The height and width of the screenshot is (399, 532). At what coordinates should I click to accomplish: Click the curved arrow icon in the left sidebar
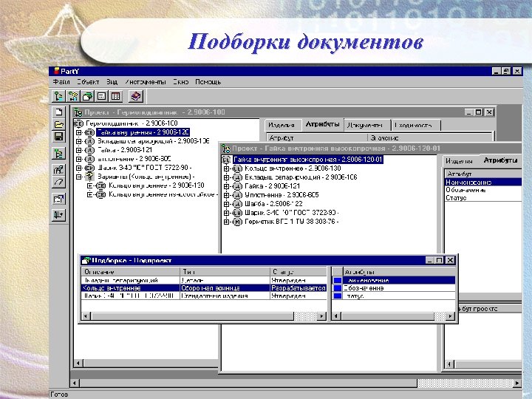click(x=58, y=183)
